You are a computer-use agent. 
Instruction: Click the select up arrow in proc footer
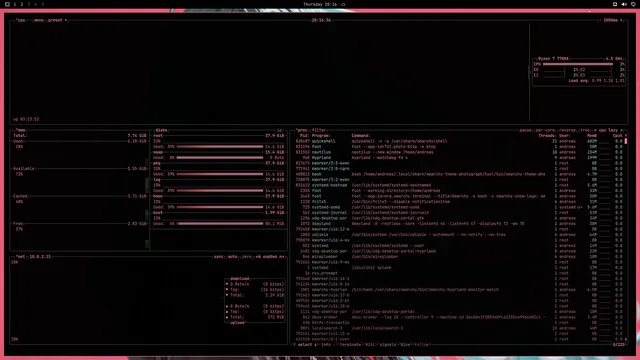(295, 344)
